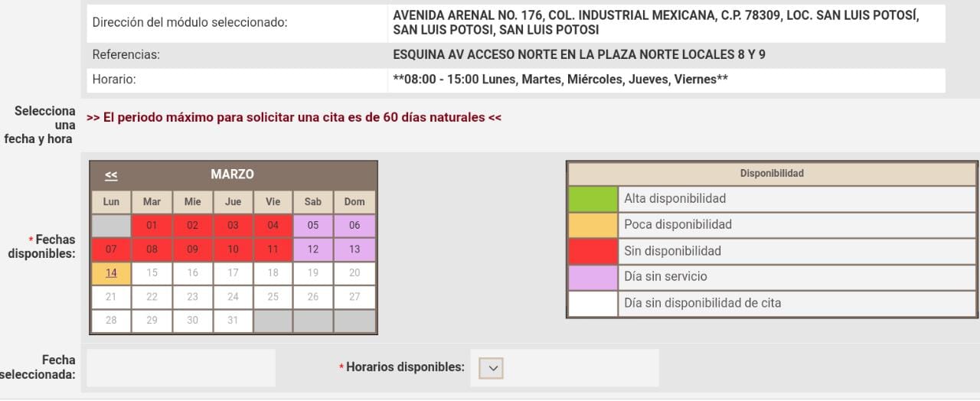The height and width of the screenshot is (401, 980).
Task: Click the MARZO month header
Action: [232, 174]
